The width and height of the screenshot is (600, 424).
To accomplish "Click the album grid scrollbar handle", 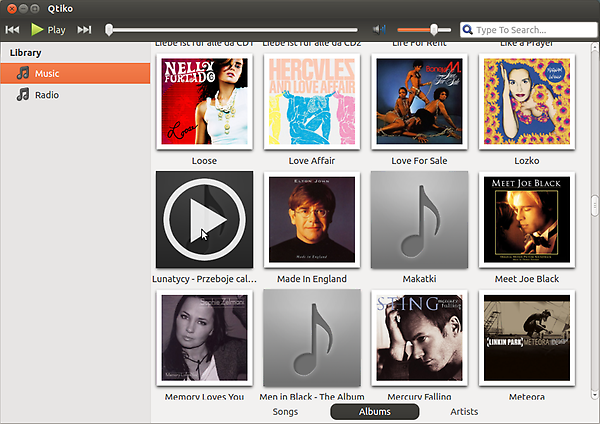I will [x=595, y=205].
